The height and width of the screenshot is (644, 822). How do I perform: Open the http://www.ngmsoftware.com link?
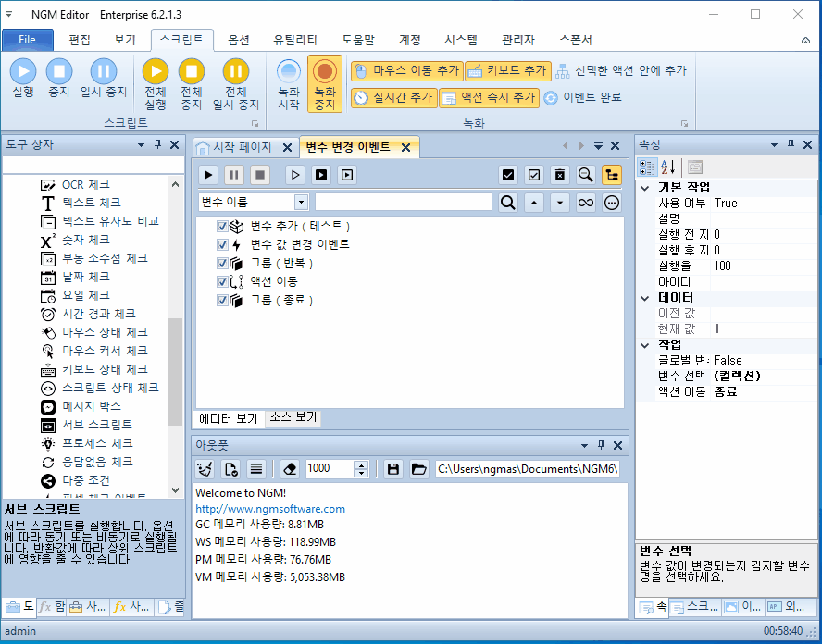[x=270, y=509]
